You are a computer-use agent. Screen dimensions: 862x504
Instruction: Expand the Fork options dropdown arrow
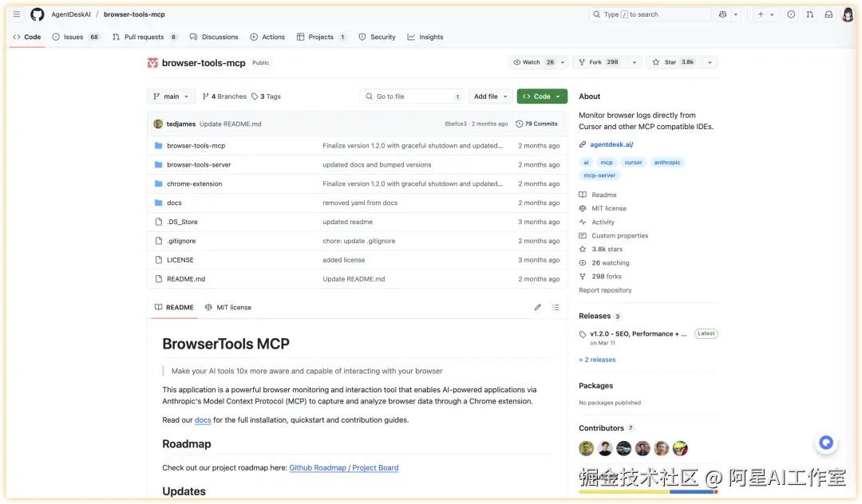pos(635,62)
